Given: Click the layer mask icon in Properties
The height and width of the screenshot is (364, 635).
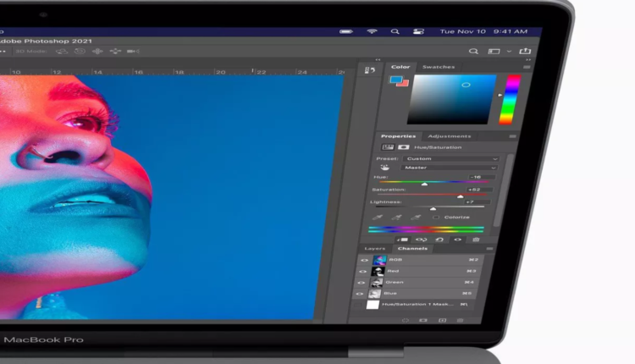Looking at the screenshot, I should (403, 147).
